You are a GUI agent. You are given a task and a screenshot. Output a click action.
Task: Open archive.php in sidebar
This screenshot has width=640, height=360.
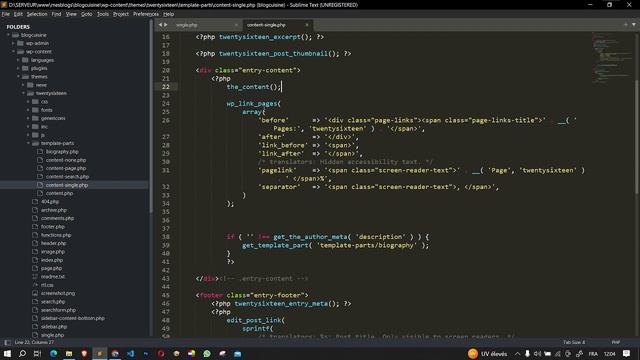click(53, 210)
